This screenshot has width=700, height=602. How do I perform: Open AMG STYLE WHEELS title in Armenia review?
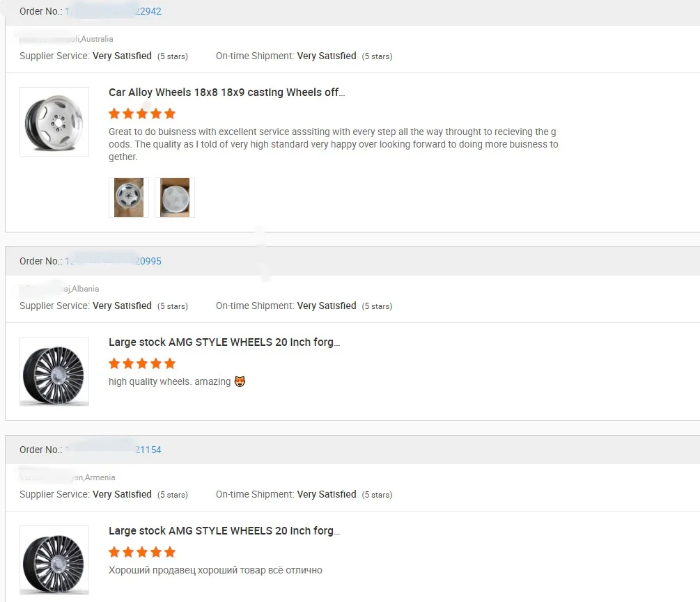point(224,531)
